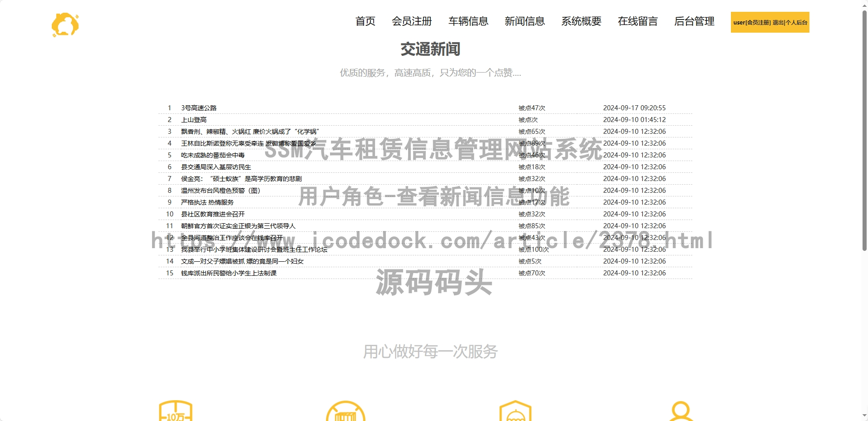Open news article 上山登高
This screenshot has height=421, width=868.
click(194, 120)
